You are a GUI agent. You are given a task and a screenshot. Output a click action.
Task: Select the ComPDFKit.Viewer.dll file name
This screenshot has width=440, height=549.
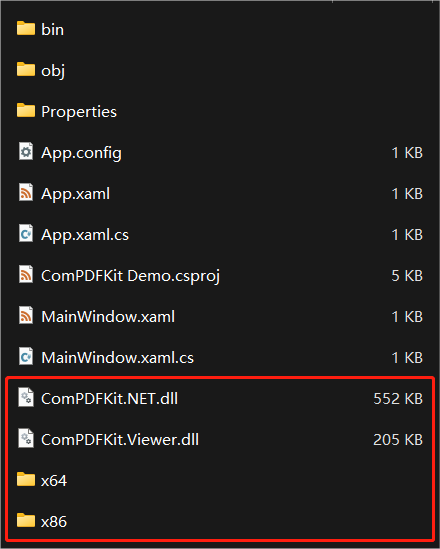(120, 439)
